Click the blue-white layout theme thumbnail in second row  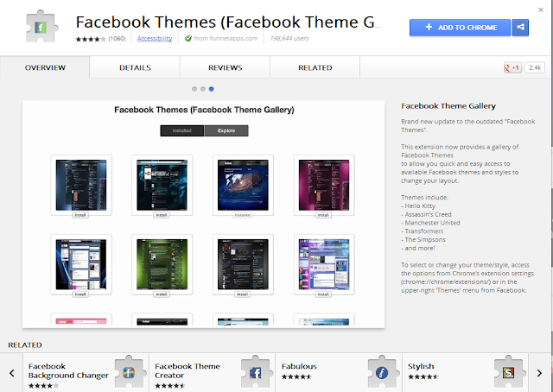[80, 264]
